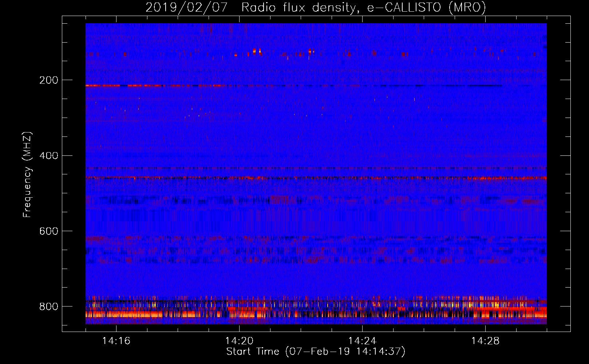Click the 600 frequency tick label

pos(48,231)
